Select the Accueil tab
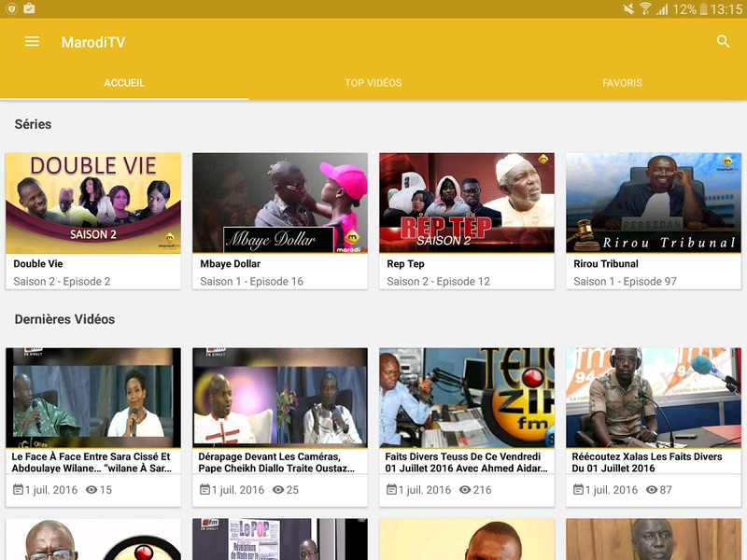The width and height of the screenshot is (747, 560). [x=124, y=83]
